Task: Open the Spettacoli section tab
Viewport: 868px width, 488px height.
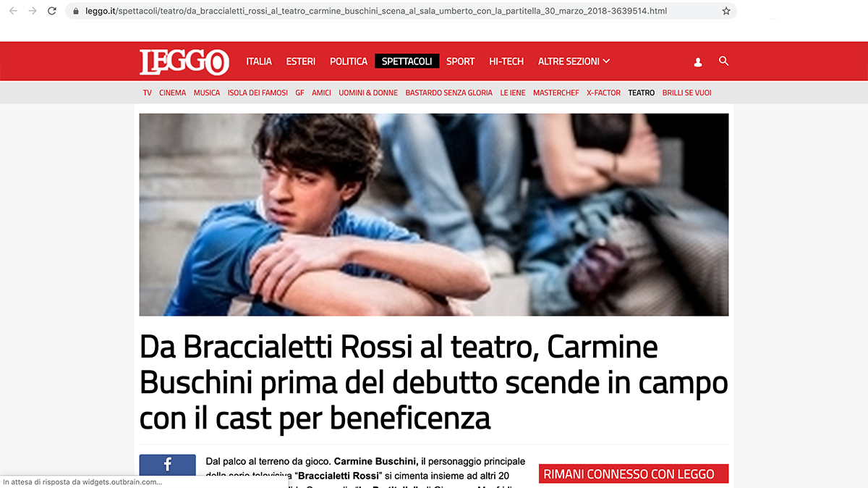Action: [407, 62]
